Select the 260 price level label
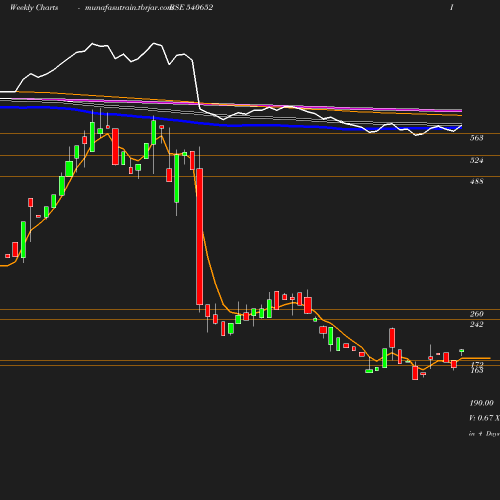Image resolution: width=500 pixels, height=500 pixels. pyautogui.click(x=476, y=314)
